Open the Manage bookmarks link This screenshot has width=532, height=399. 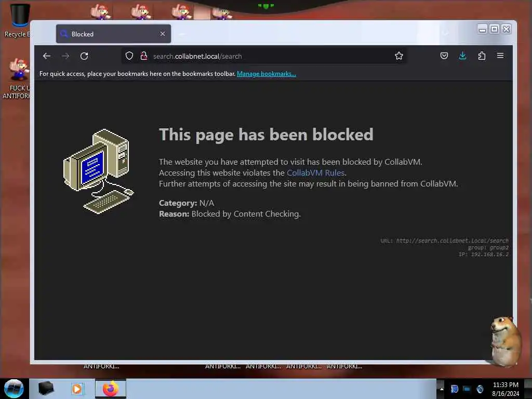click(x=267, y=74)
